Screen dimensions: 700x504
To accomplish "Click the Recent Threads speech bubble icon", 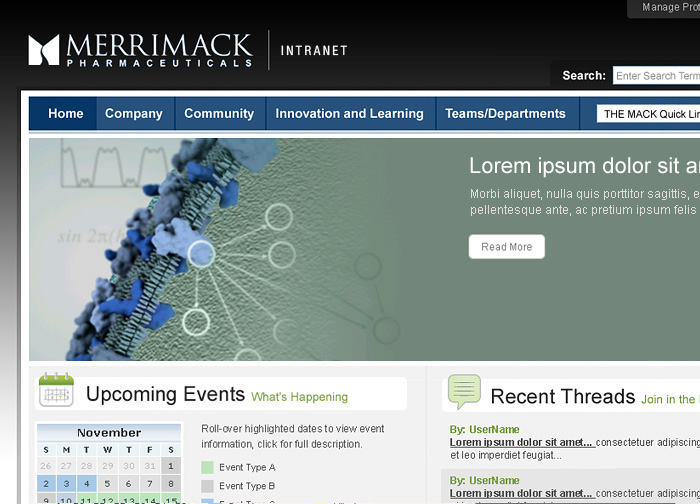I will (x=464, y=392).
